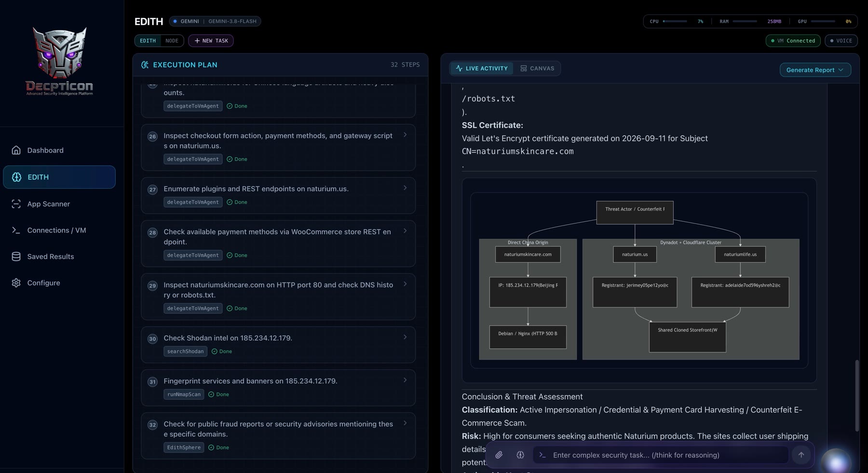Open the Connections / VM menu item
This screenshot has width=868, height=473.
pos(59,230)
